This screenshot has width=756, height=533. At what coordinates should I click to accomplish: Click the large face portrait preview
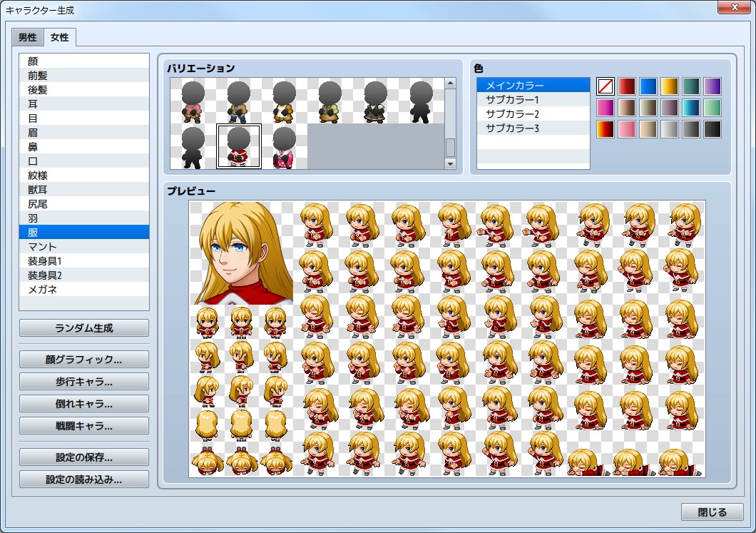tap(241, 253)
